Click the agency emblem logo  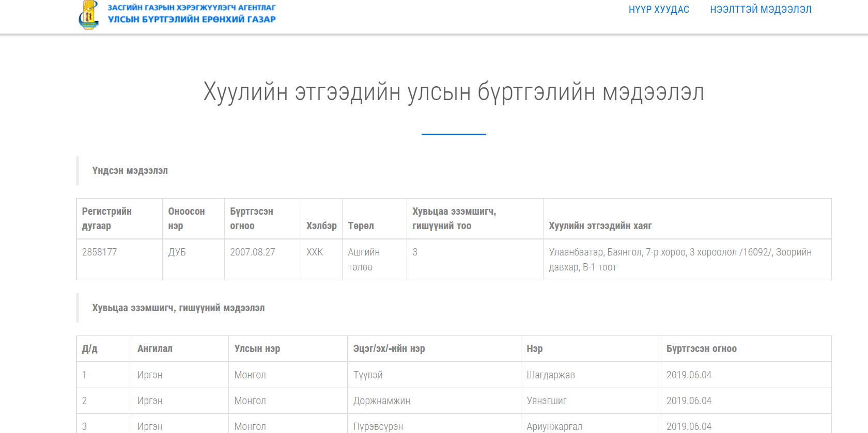point(88,14)
